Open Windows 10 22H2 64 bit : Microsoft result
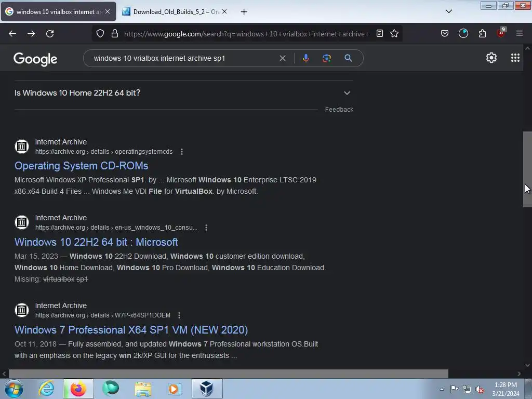Screen dimensions: 532x399 [96, 242]
